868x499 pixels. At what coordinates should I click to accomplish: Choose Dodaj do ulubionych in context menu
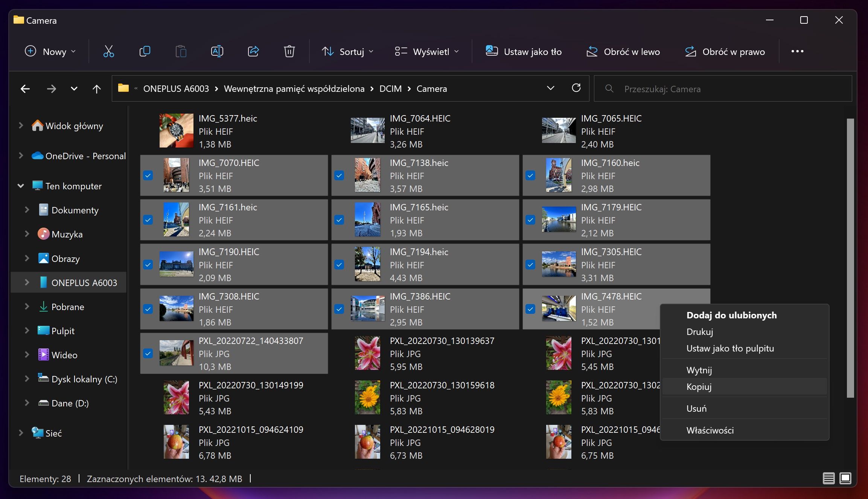coord(745,315)
